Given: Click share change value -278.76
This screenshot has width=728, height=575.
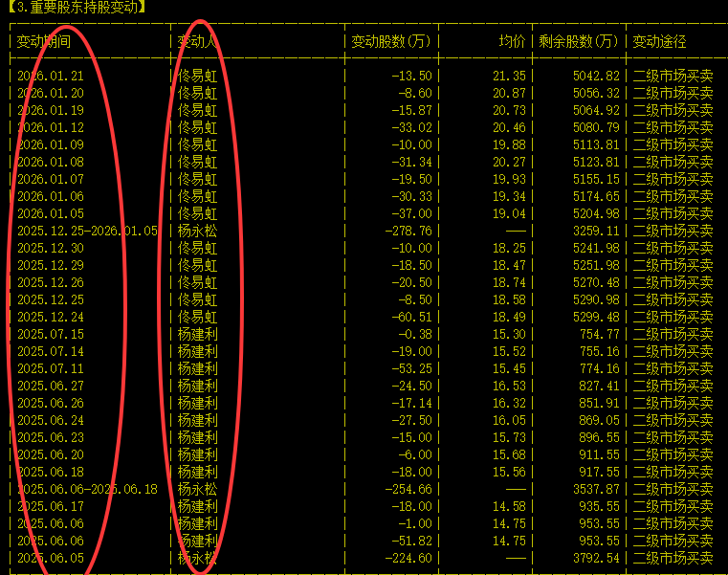Looking at the screenshot, I should pos(408,231).
